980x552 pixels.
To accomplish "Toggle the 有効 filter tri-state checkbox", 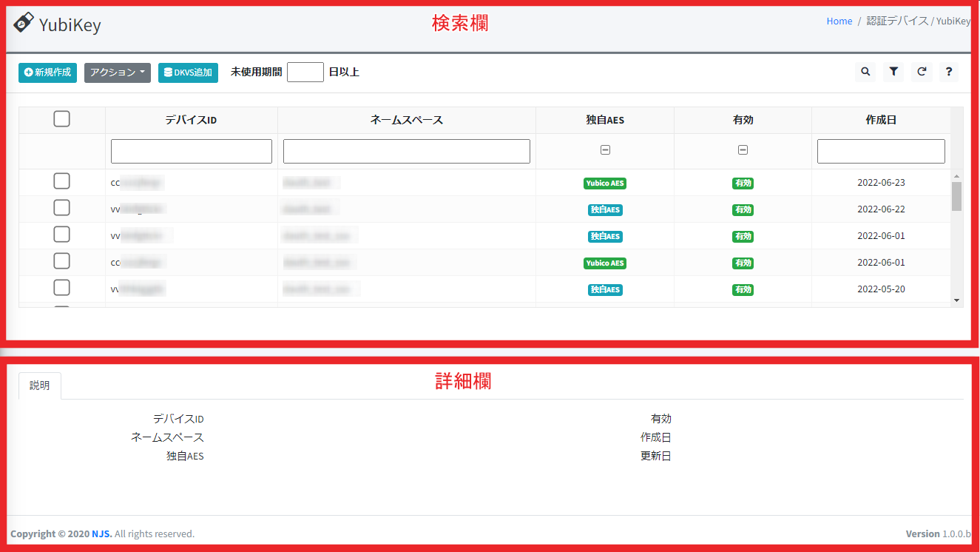I will (x=743, y=150).
